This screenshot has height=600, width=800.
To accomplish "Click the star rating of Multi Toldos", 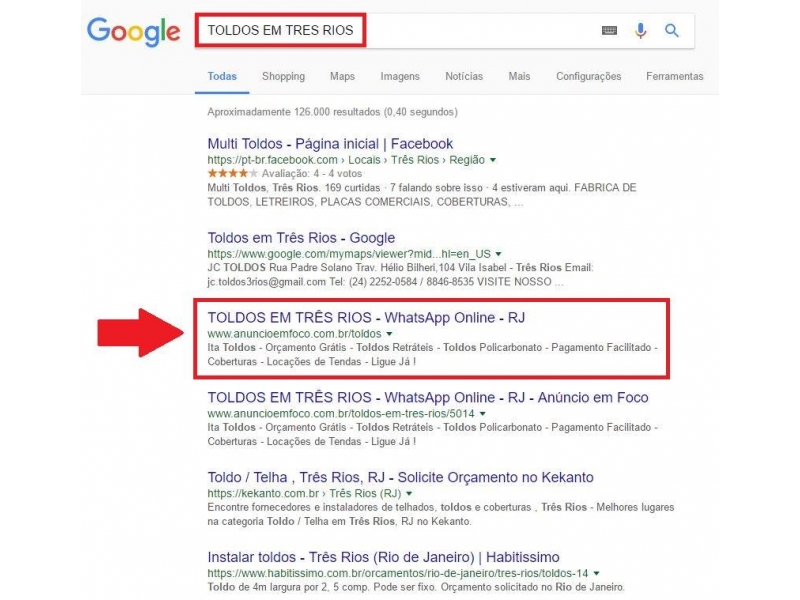I will [233, 173].
